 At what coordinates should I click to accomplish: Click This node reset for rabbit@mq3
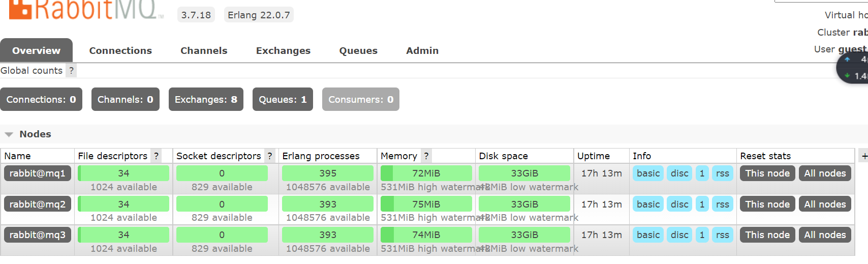click(767, 234)
